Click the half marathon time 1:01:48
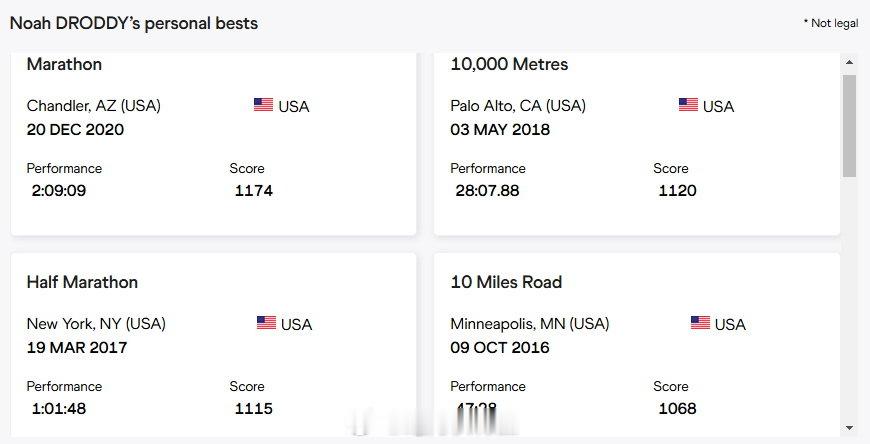Screen dimensions: 870x444 59,409
